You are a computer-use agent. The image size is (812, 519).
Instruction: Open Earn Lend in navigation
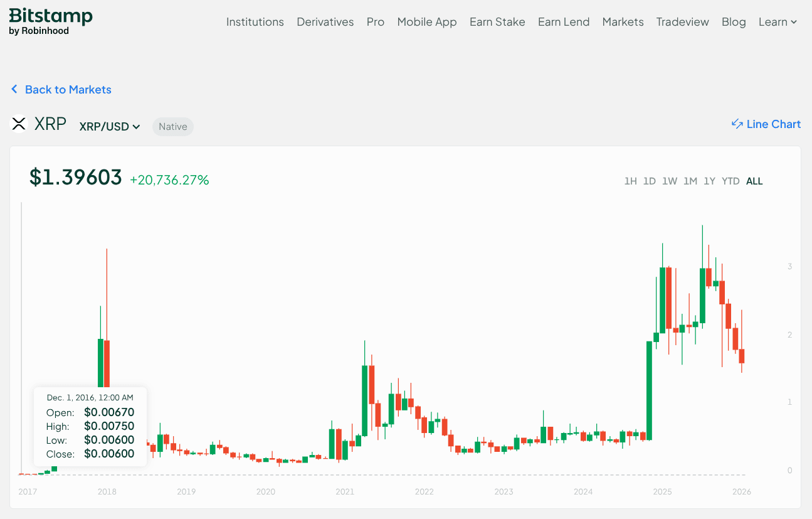click(564, 22)
